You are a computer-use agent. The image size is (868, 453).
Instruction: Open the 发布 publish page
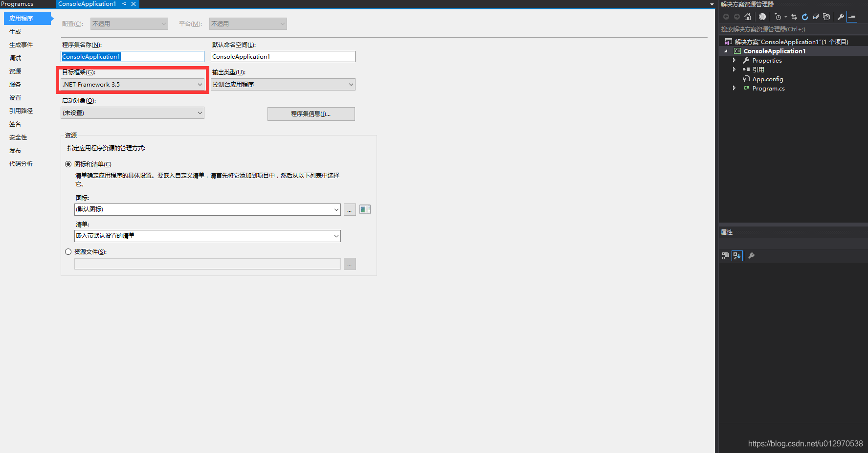pyautogui.click(x=15, y=151)
